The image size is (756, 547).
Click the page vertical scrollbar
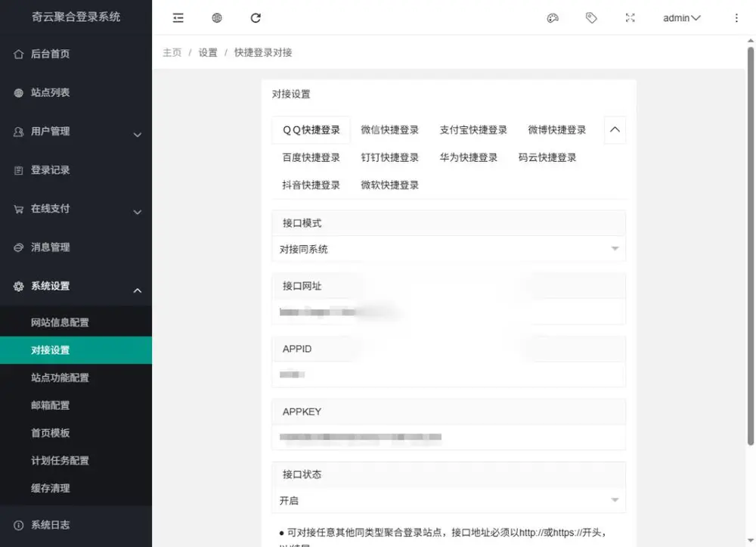751,246
